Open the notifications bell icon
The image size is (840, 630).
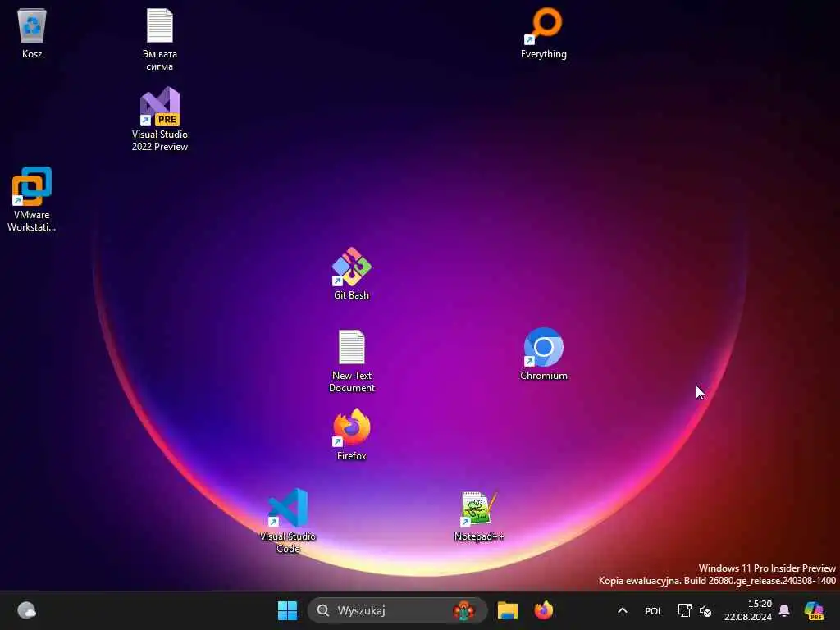784,610
